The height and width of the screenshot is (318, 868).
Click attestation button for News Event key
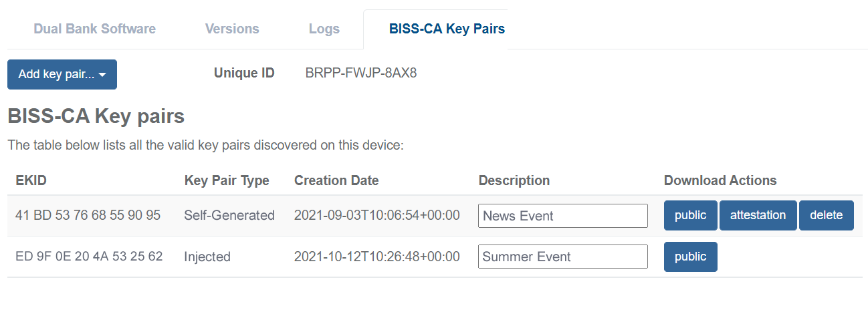click(758, 215)
